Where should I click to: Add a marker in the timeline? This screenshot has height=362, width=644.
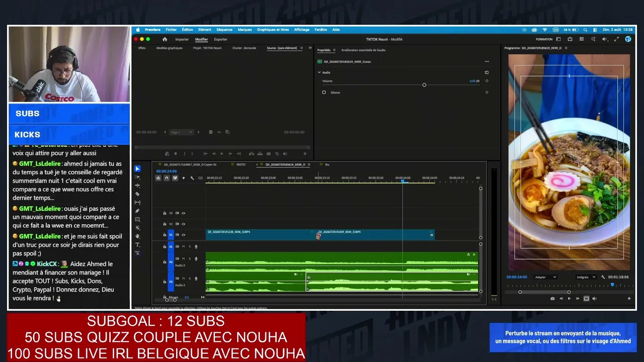(x=183, y=178)
